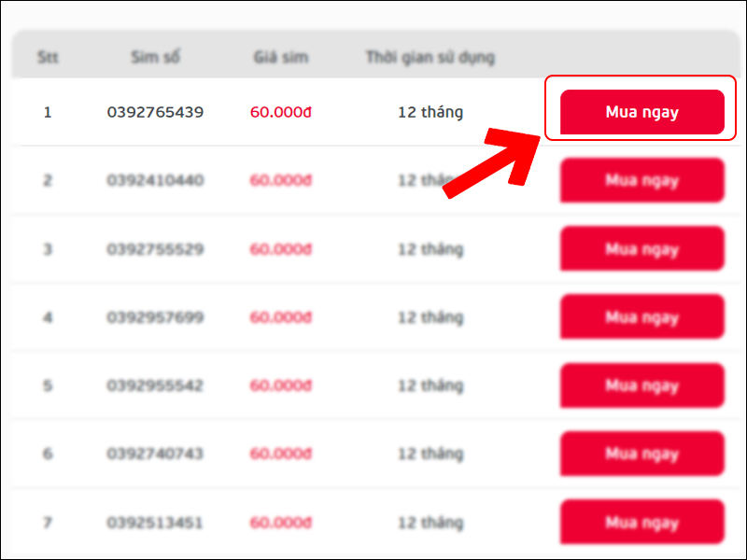The image size is (747, 560).
Task: Buy sim 0392410440 with Mua ngay
Action: [642, 180]
